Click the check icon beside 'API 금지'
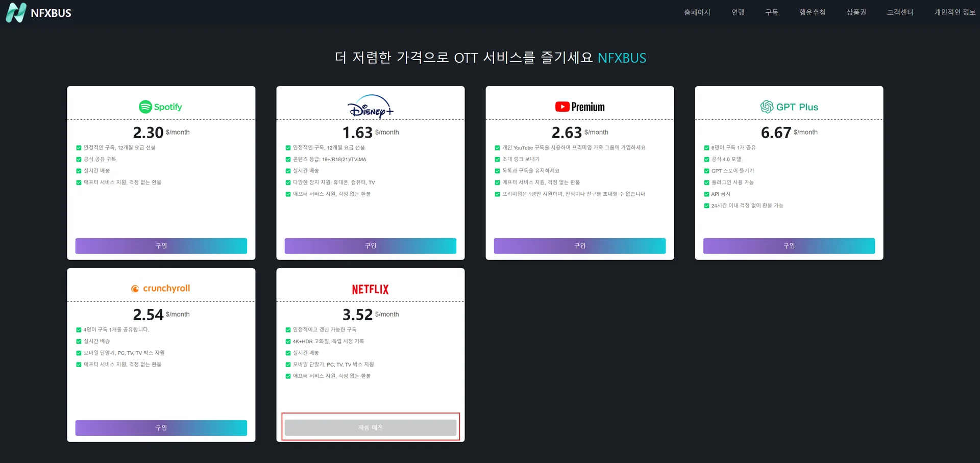This screenshot has height=463, width=980. tap(706, 194)
